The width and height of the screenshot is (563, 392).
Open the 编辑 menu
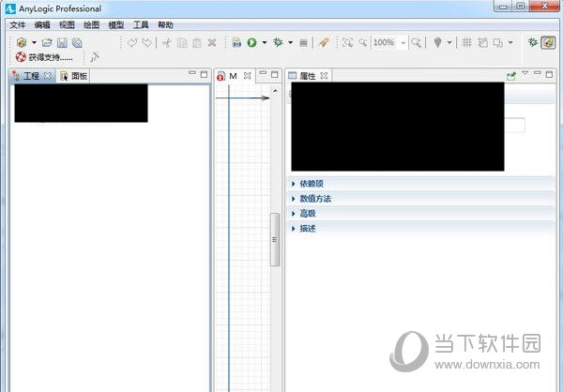(x=42, y=24)
